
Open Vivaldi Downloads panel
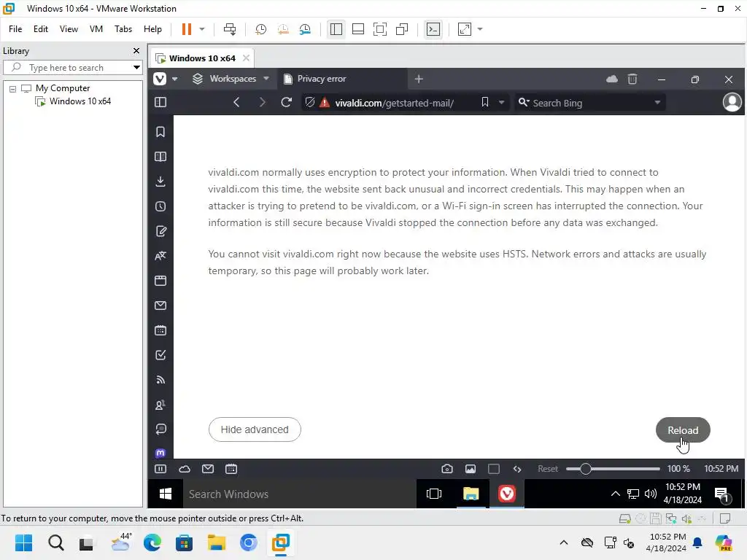160,182
